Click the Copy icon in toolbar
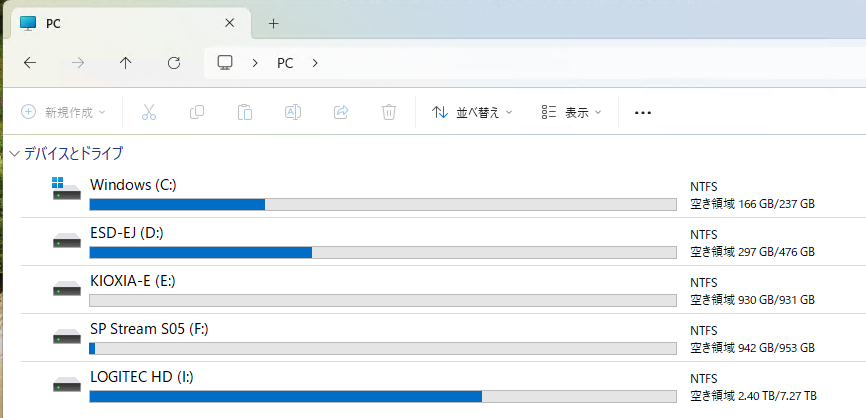866x418 pixels. pos(197,112)
